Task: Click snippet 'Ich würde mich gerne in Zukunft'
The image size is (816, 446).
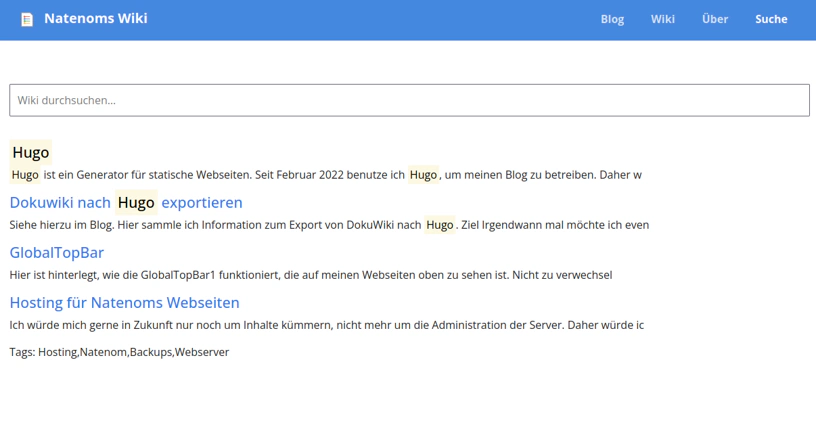Action: [x=327, y=325]
